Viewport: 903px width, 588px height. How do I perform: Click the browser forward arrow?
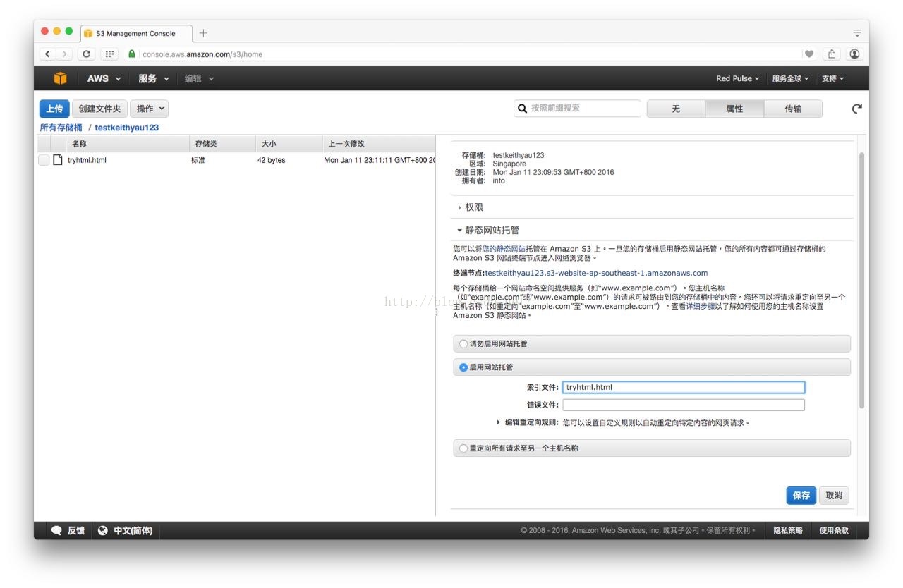coord(64,54)
